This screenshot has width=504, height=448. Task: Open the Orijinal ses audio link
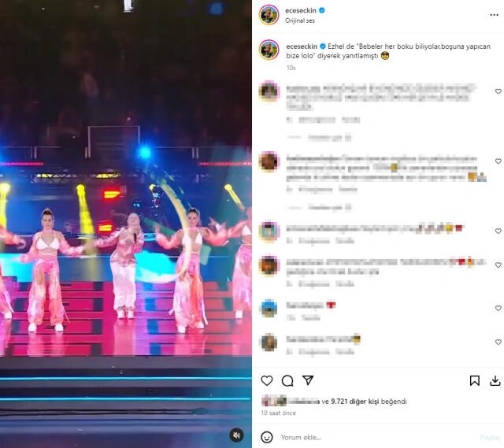point(300,20)
